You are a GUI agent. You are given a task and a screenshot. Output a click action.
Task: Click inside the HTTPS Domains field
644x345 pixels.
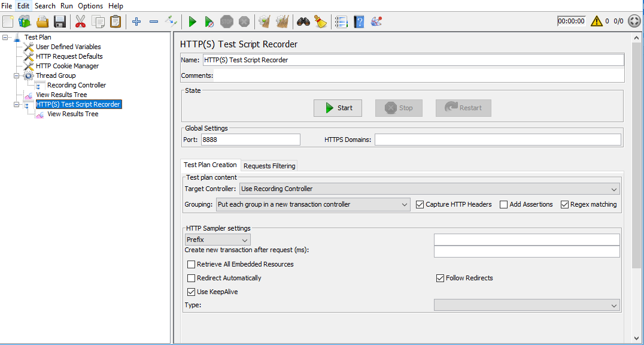(x=497, y=139)
